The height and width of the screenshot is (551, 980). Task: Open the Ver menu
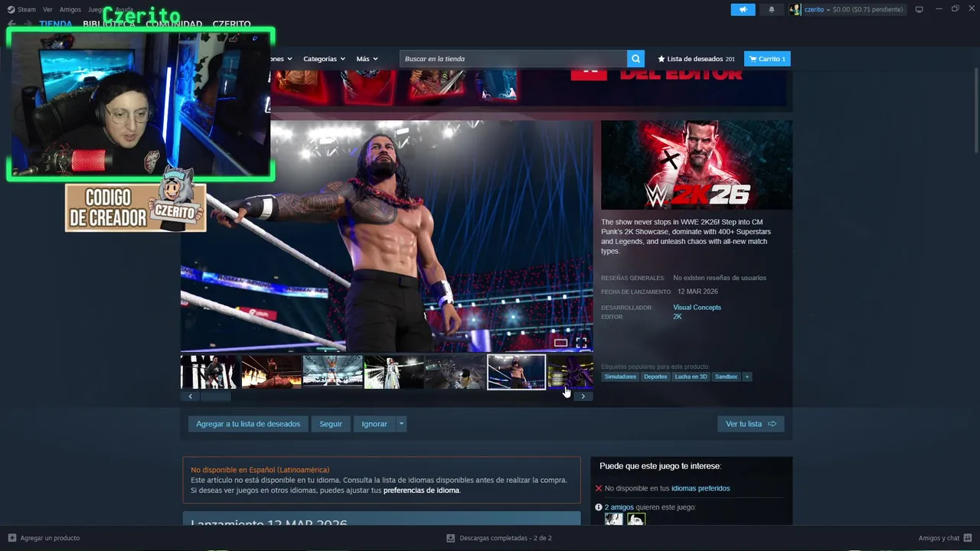[47, 10]
